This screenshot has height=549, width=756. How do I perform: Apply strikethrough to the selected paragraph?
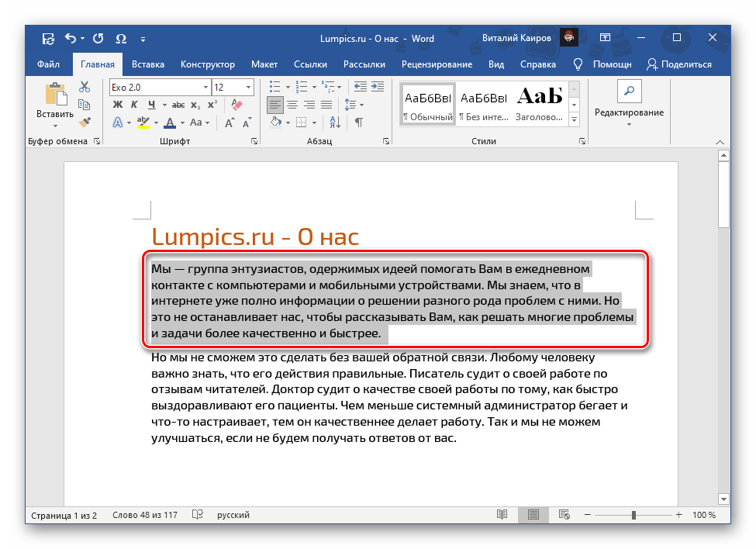pyautogui.click(x=178, y=104)
